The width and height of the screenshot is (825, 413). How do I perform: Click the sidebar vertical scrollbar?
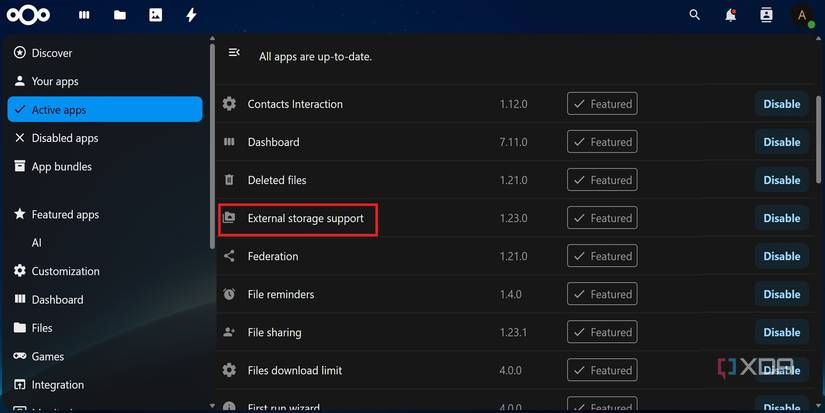[x=212, y=146]
